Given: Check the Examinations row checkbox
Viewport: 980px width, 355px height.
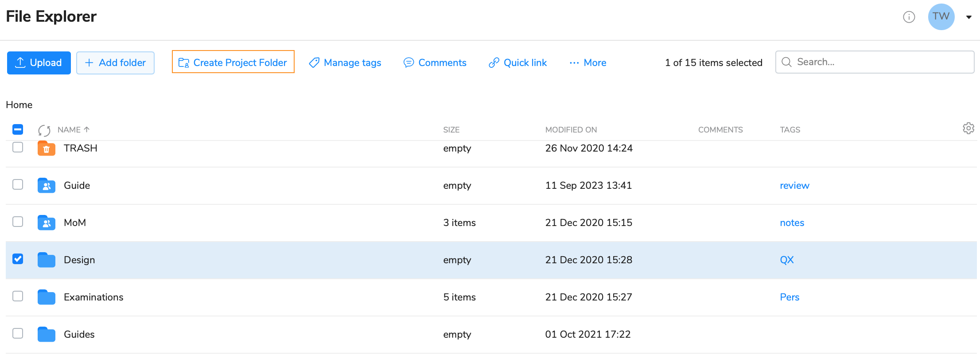Looking at the screenshot, I should click(18, 296).
